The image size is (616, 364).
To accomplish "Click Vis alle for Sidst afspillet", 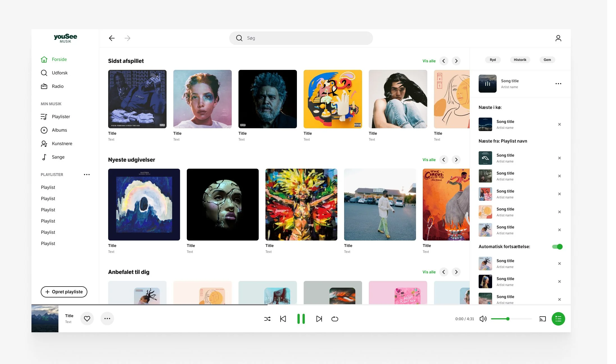I will coord(429,61).
